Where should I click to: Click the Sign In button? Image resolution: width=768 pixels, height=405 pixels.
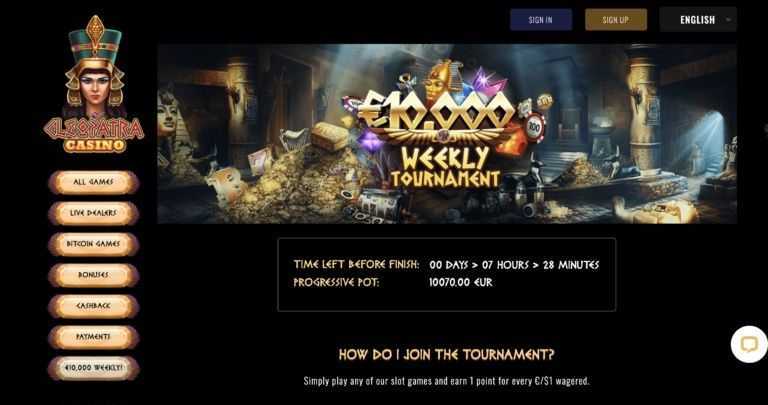pyautogui.click(x=541, y=20)
